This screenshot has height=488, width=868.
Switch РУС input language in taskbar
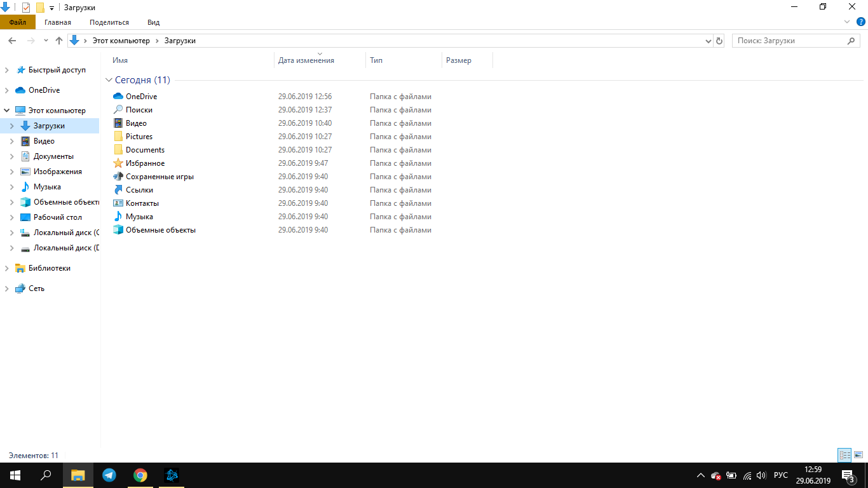pyautogui.click(x=781, y=475)
